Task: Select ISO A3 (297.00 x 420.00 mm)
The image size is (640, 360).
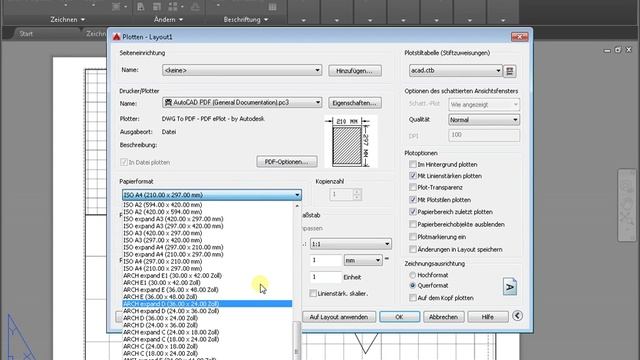Action: click(x=207, y=240)
